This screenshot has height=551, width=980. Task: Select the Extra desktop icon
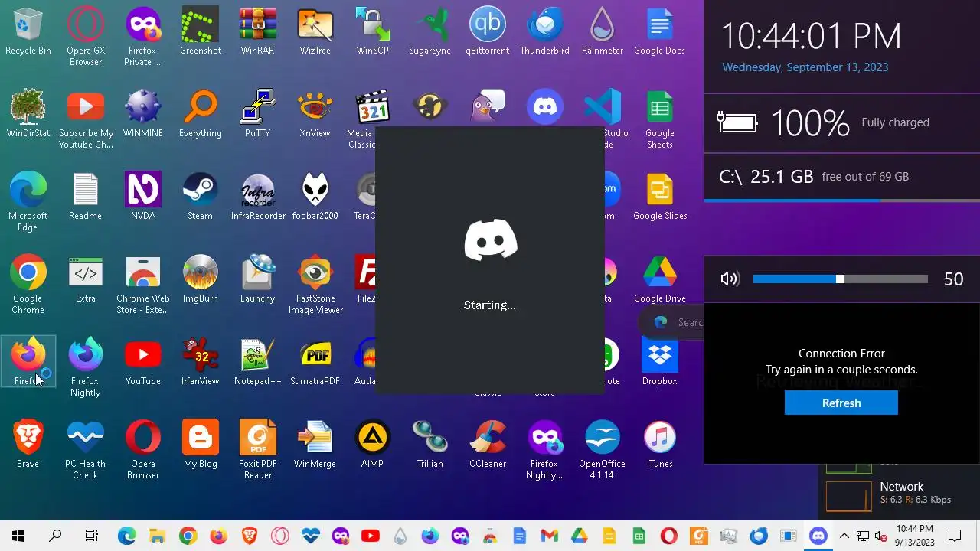pyautogui.click(x=85, y=280)
